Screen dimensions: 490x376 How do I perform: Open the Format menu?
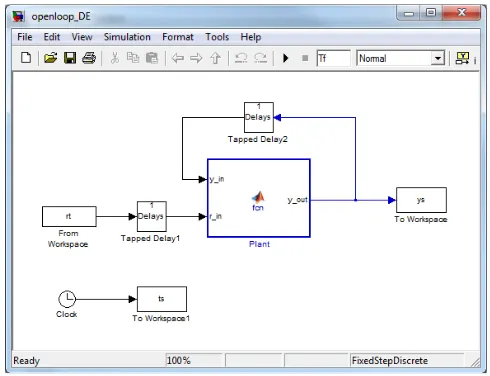click(178, 37)
